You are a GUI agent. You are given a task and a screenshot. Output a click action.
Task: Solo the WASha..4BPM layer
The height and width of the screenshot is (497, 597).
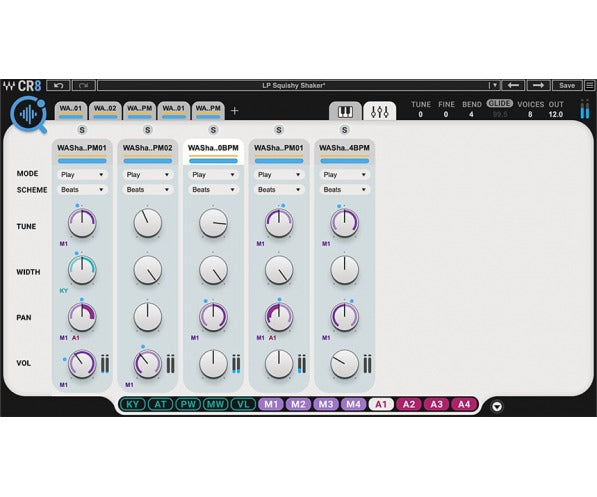click(345, 130)
